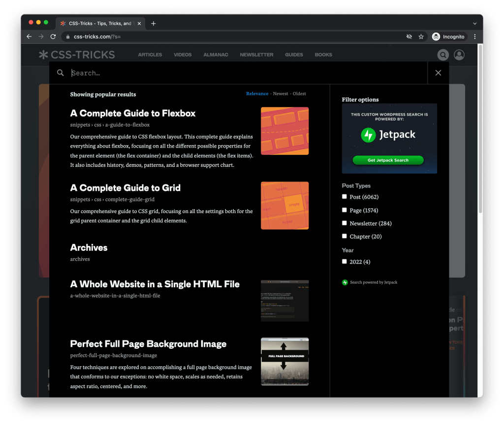Click the css-tricks.com address bar URL
504x425 pixels.
pos(97,36)
